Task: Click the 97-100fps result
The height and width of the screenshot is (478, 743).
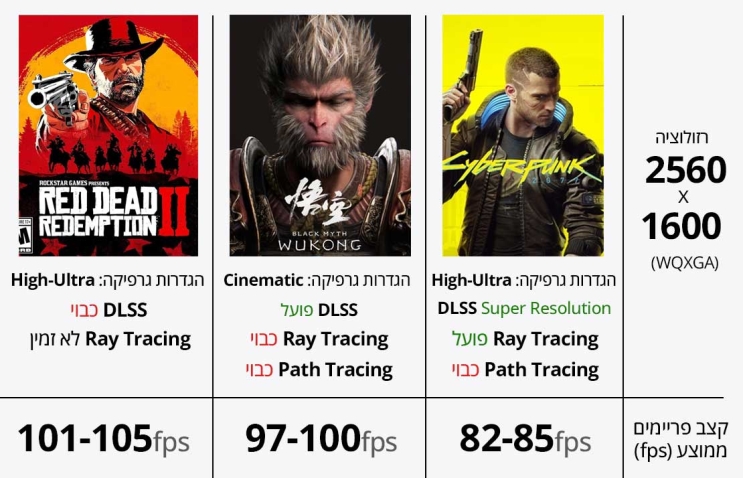Action: pos(320,438)
